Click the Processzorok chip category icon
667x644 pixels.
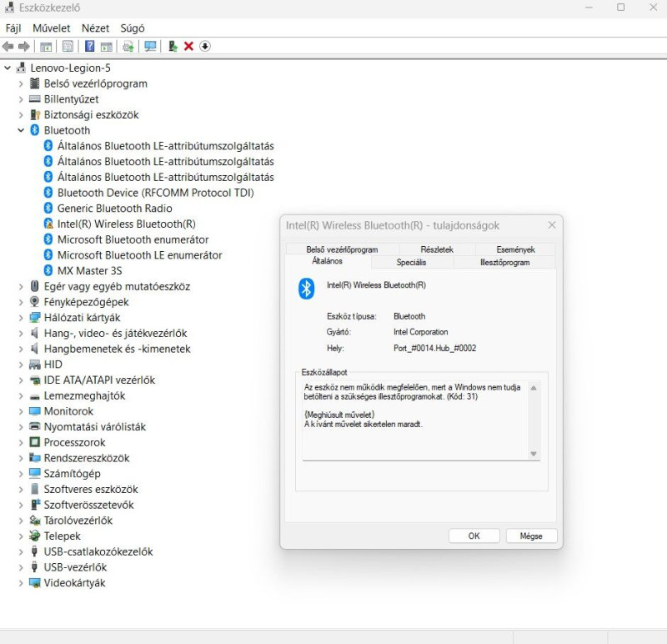35,442
